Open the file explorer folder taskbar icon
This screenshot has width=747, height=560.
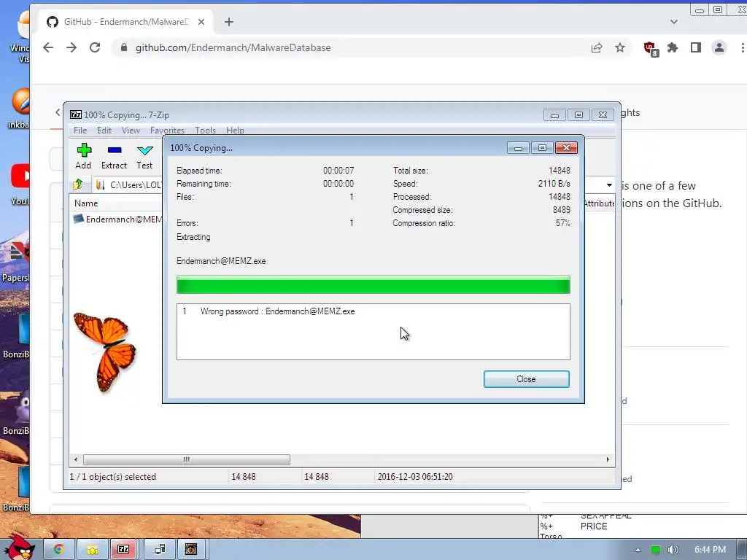click(x=92, y=550)
